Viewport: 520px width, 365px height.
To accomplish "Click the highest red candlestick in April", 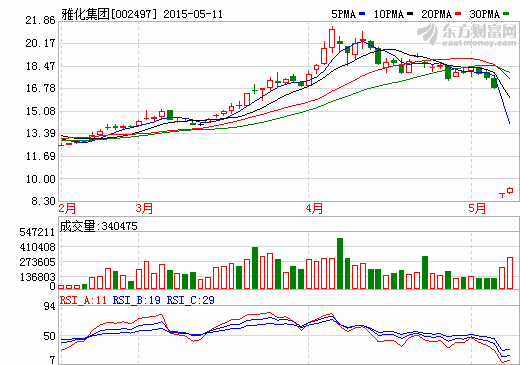I will [x=332, y=39].
